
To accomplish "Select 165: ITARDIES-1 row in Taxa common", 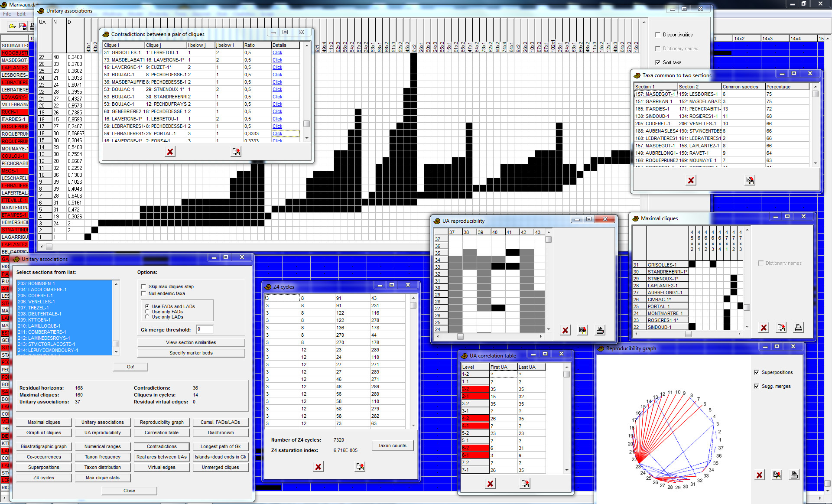I will coord(721,109).
